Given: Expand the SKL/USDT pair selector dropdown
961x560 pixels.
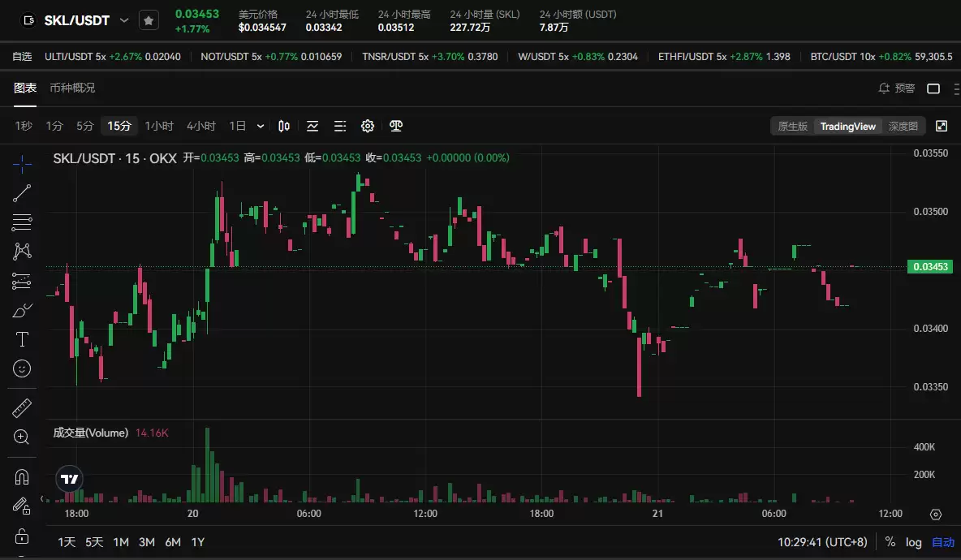Looking at the screenshot, I should pyautogui.click(x=124, y=20).
